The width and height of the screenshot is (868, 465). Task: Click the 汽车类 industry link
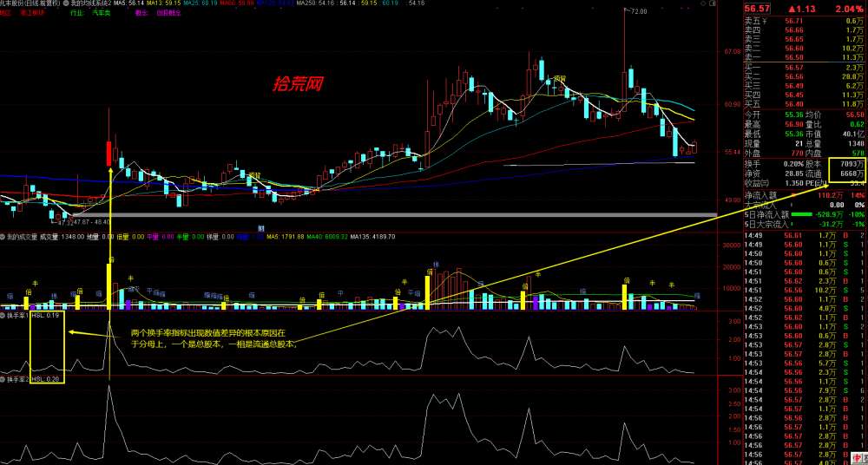pos(102,12)
